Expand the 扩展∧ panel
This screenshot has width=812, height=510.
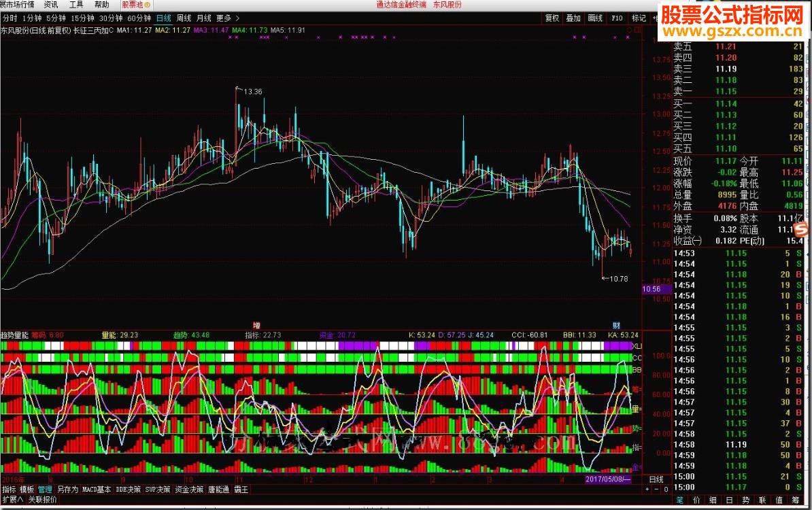click(13, 500)
